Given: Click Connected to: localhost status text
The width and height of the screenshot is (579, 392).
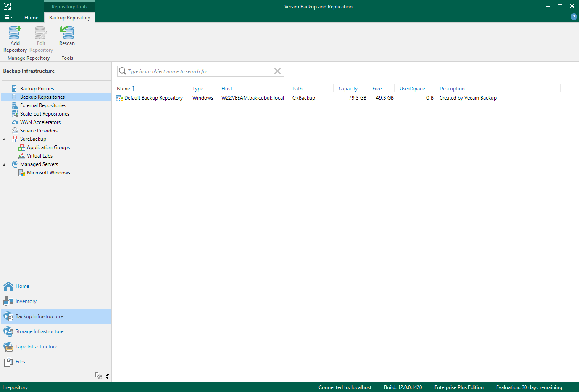Looking at the screenshot, I should point(345,387).
